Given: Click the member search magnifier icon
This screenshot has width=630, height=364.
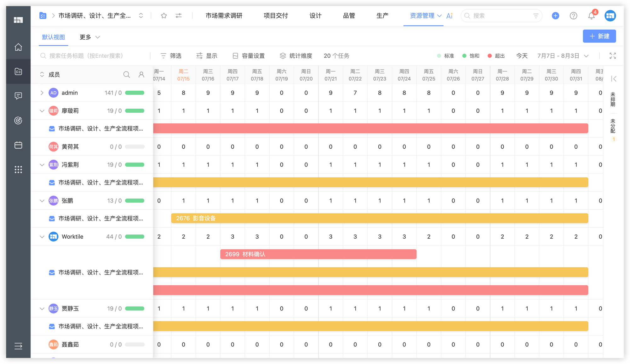Looking at the screenshot, I should pyautogui.click(x=127, y=75).
